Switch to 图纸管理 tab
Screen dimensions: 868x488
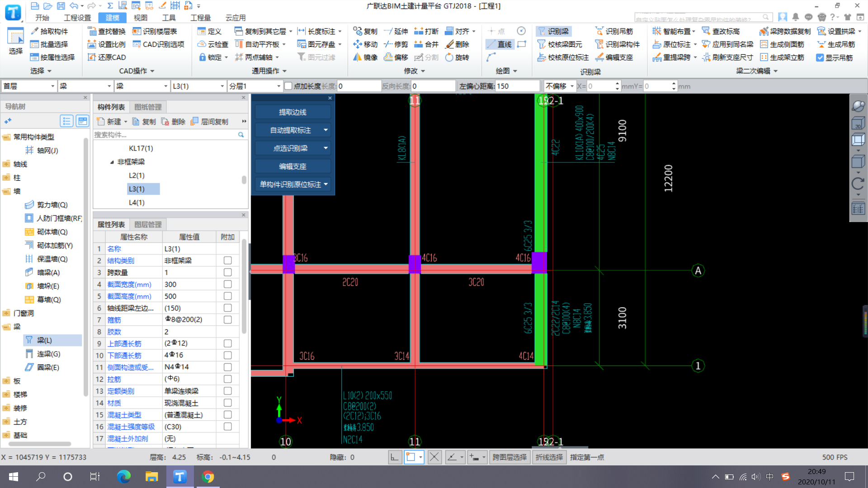pos(148,107)
